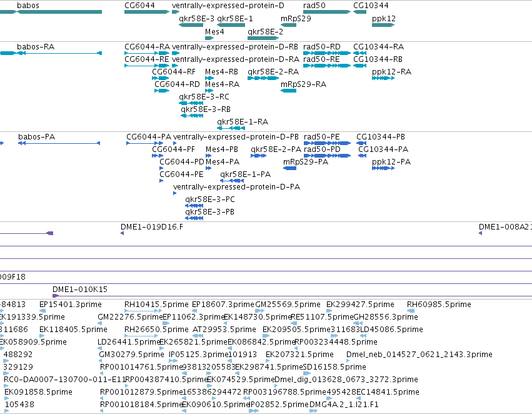Click the qkr58E-2 gene label
Image resolution: width=532 pixels, height=414 pixels.
[x=265, y=31]
